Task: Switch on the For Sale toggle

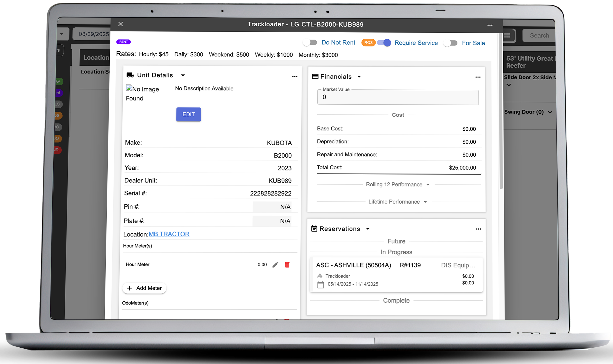Action: [x=450, y=43]
